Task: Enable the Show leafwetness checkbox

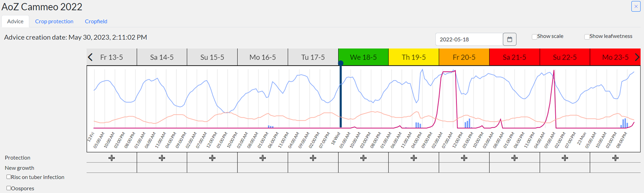Action: coord(587,37)
